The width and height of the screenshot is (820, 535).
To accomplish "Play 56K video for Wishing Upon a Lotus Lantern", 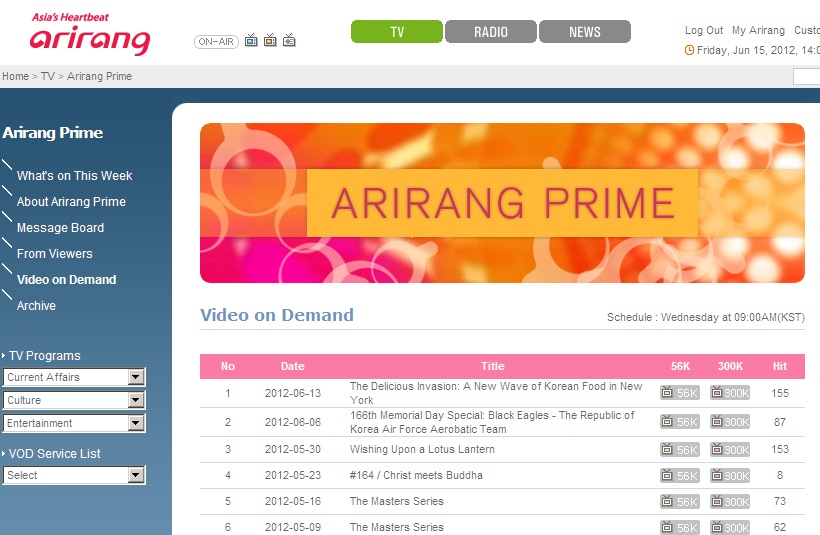I will 679,449.
